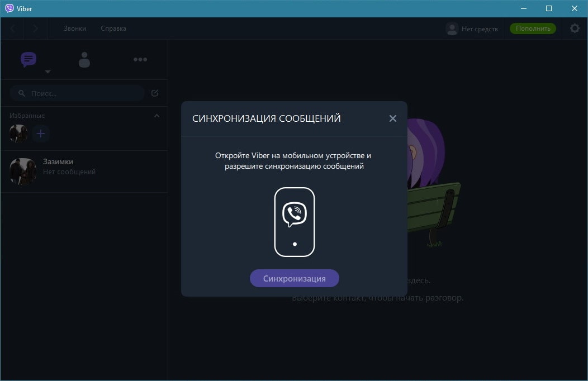The height and width of the screenshot is (381, 588).
Task: Click the compose new message icon
Action: (x=155, y=93)
